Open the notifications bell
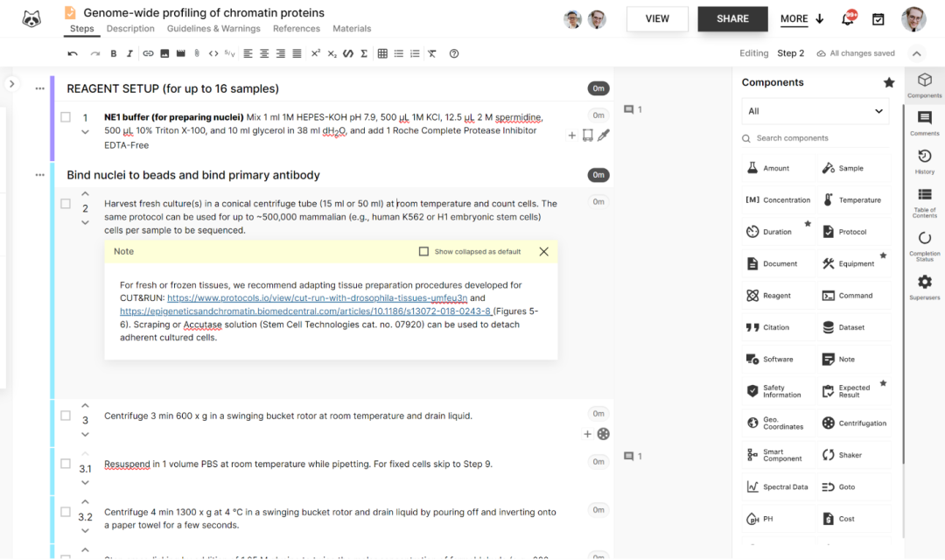The image size is (945, 560). click(x=848, y=18)
